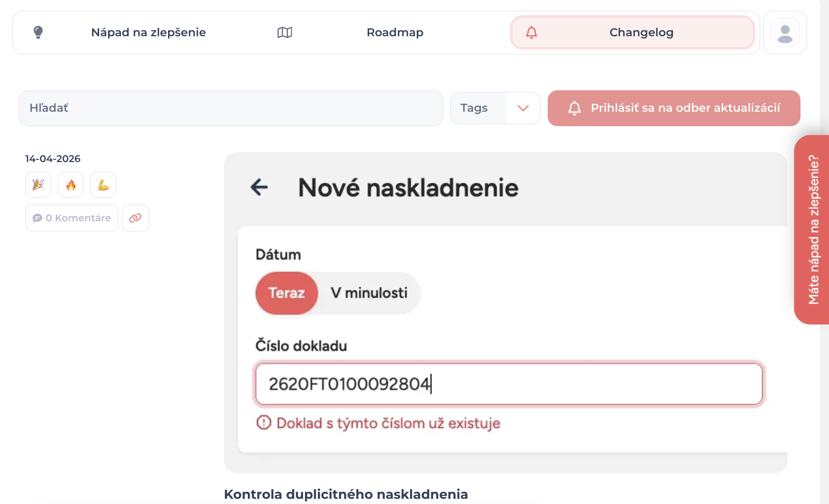Select the Teraz date option
The image size is (829, 504).
(287, 293)
